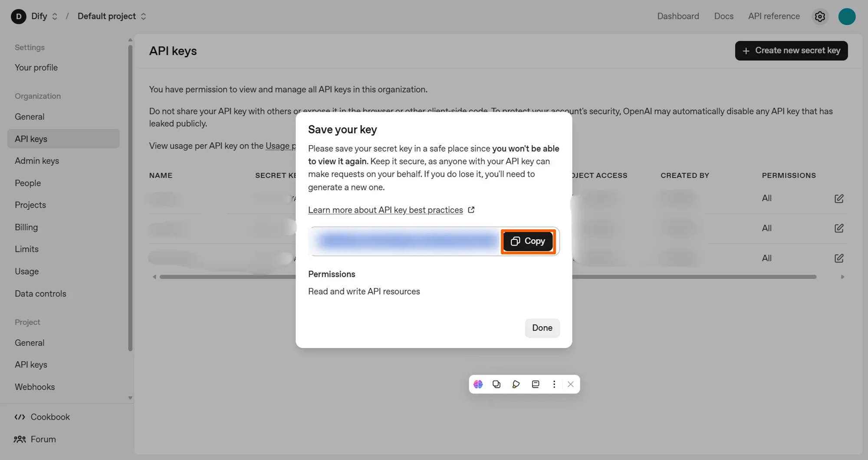This screenshot has width=868, height=460.
Task: Open Admin keys in the sidebar
Action: pos(37,161)
